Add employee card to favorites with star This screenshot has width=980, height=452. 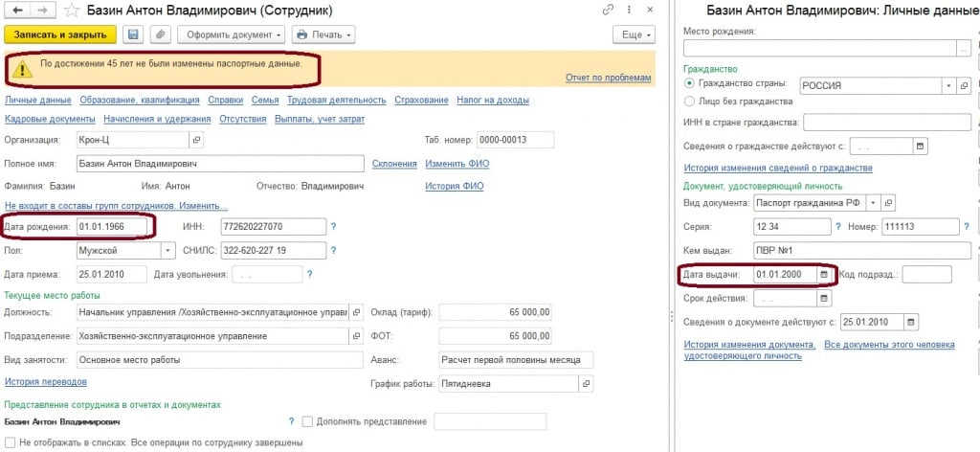point(73,11)
